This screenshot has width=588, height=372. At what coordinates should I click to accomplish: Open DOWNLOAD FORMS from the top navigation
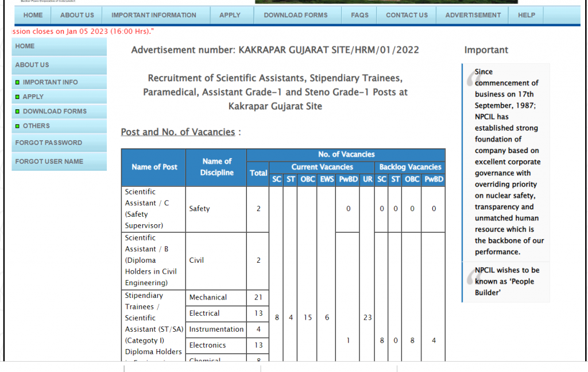297,15
